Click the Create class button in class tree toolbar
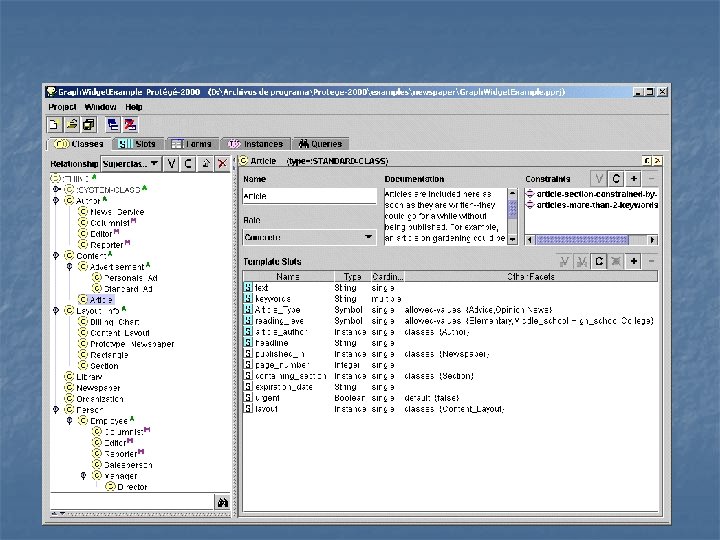720x540 pixels. (187, 163)
